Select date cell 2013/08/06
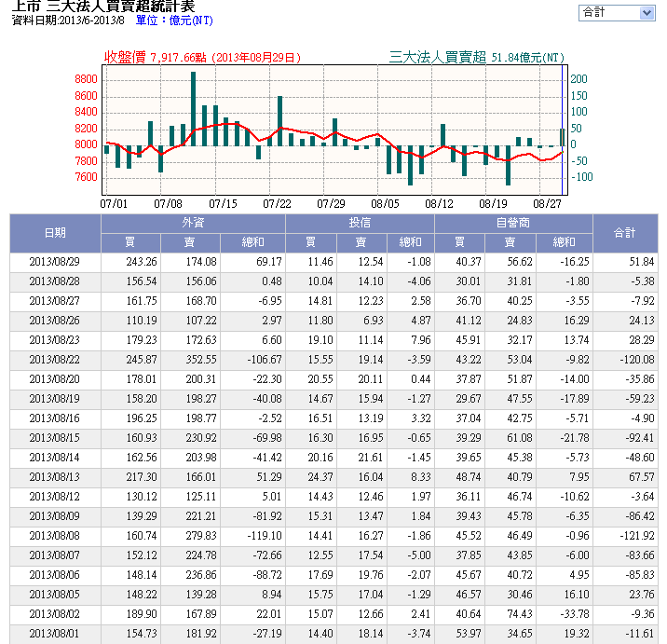 [x=54, y=575]
